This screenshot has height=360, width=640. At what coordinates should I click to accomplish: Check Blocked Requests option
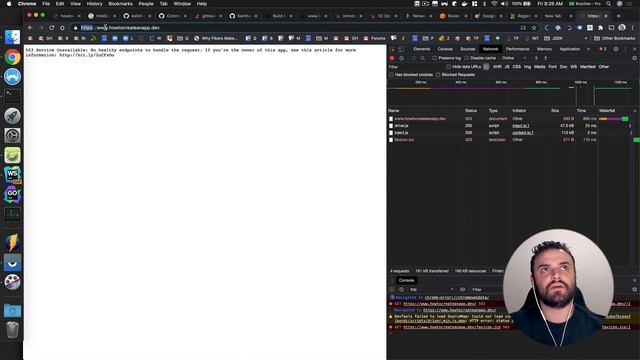click(x=438, y=75)
